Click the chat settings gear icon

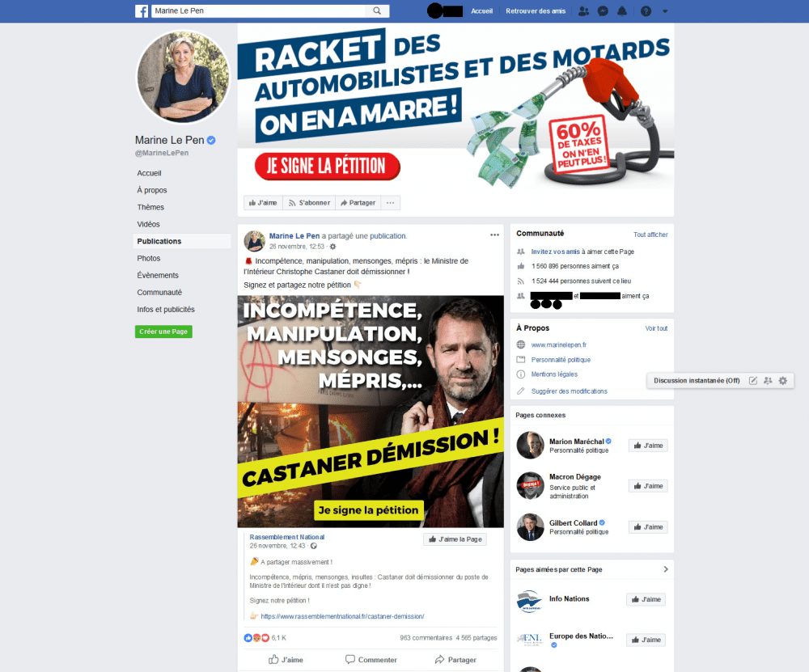[x=782, y=381]
